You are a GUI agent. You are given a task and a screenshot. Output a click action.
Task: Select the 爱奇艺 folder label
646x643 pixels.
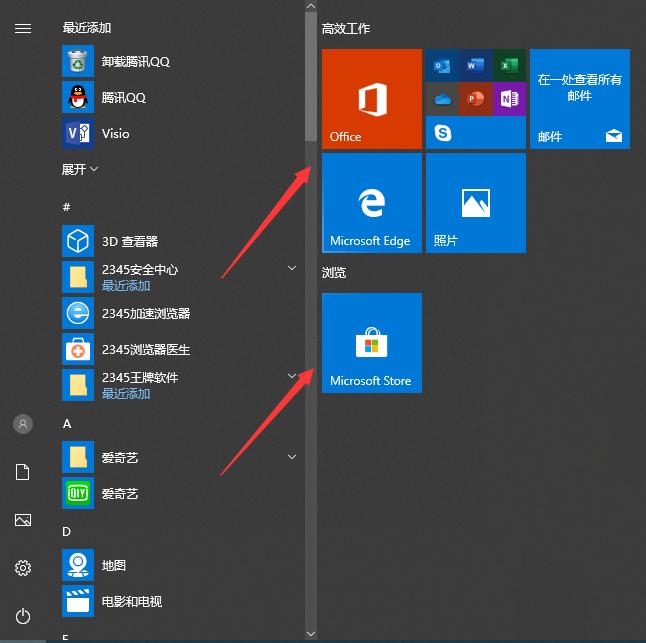[120, 458]
